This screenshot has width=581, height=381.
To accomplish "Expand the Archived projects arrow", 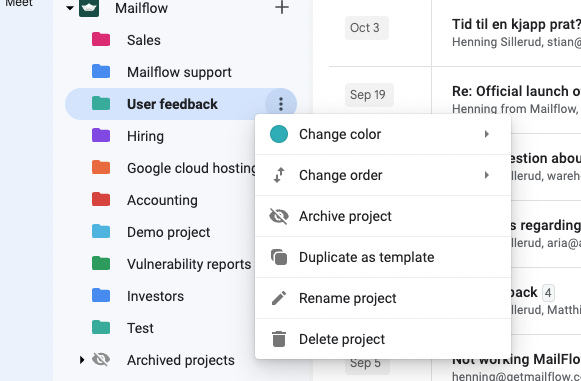I will click(x=82, y=360).
